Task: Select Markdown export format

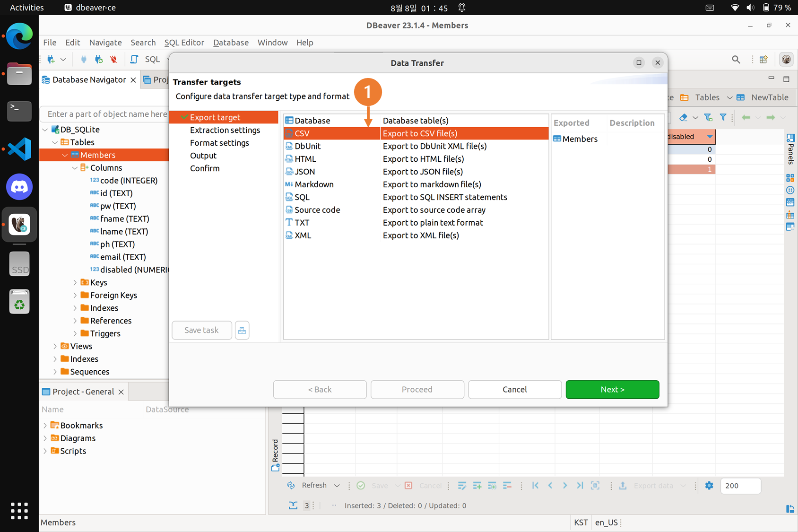Action: [x=416, y=184]
